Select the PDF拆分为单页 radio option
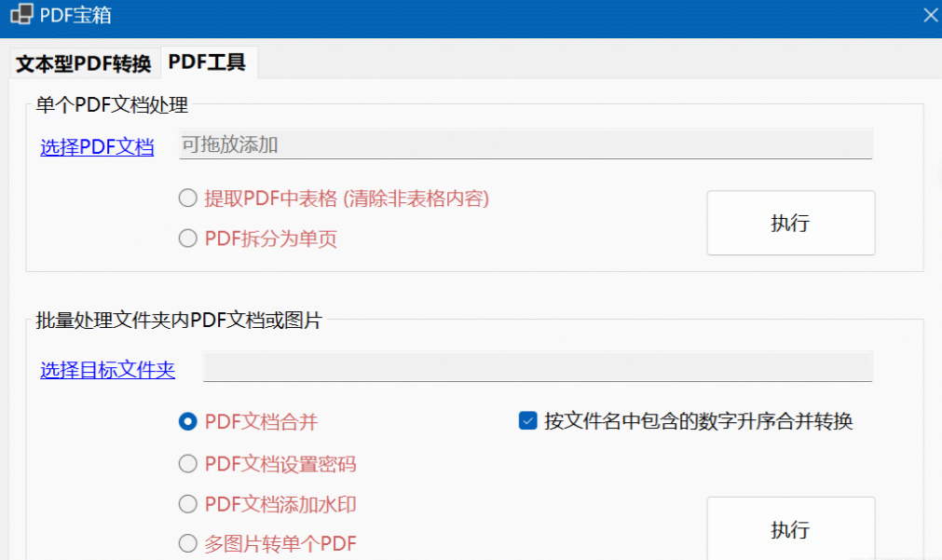Viewport: 942px width, 560px height. coord(187,238)
